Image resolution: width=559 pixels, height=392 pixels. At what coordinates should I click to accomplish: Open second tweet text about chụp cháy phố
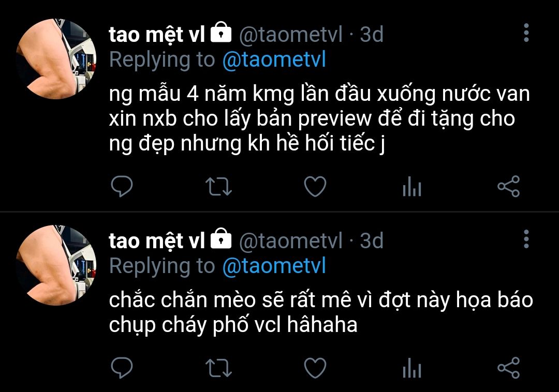[321, 312]
